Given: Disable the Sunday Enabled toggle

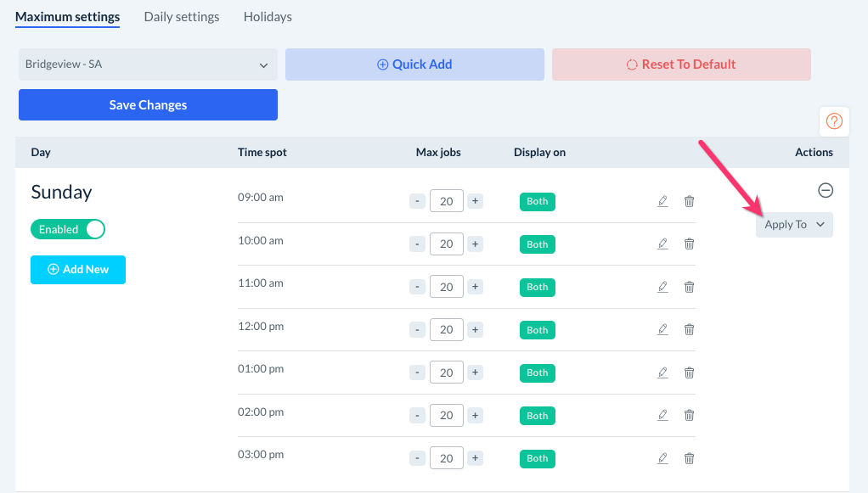Looking at the screenshot, I should [x=68, y=229].
